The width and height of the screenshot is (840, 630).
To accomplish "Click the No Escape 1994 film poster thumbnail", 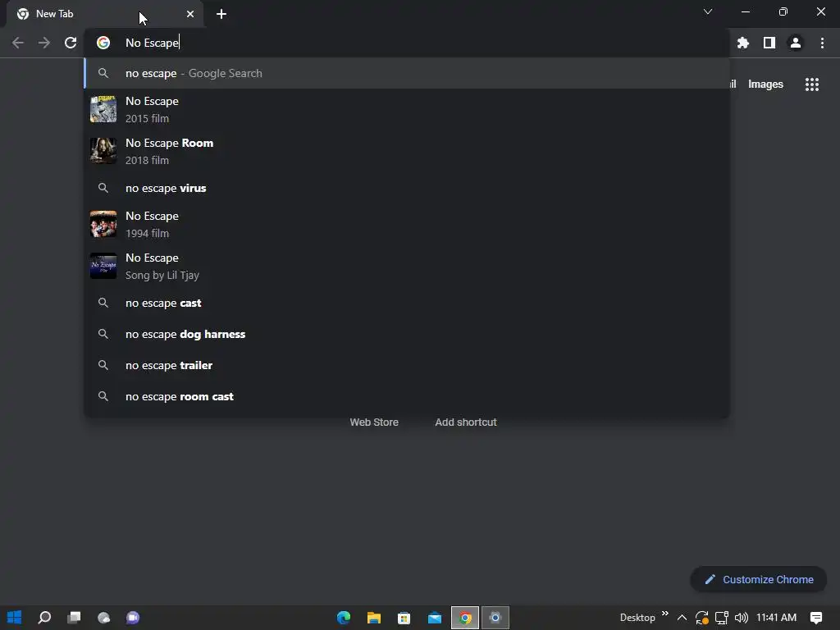I will pos(103,224).
